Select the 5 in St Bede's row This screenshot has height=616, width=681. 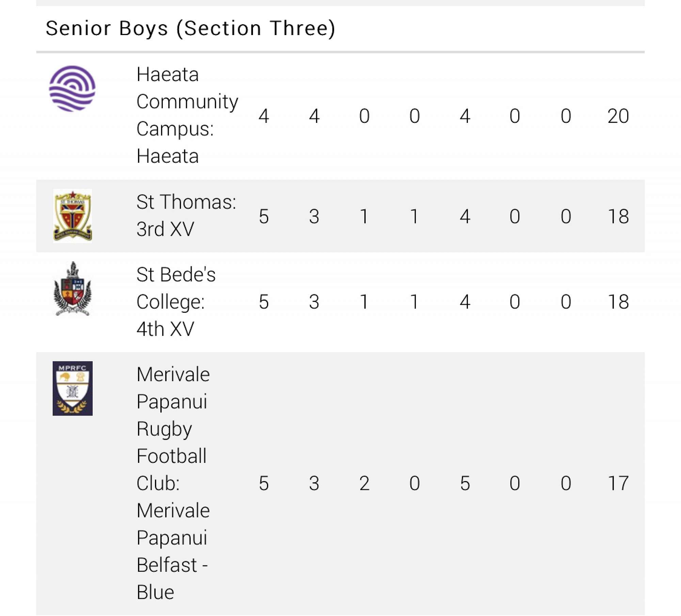(x=264, y=302)
